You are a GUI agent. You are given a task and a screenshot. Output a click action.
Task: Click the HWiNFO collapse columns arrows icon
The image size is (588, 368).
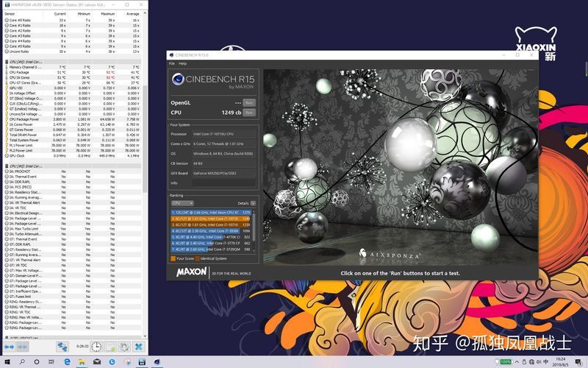coord(22,347)
